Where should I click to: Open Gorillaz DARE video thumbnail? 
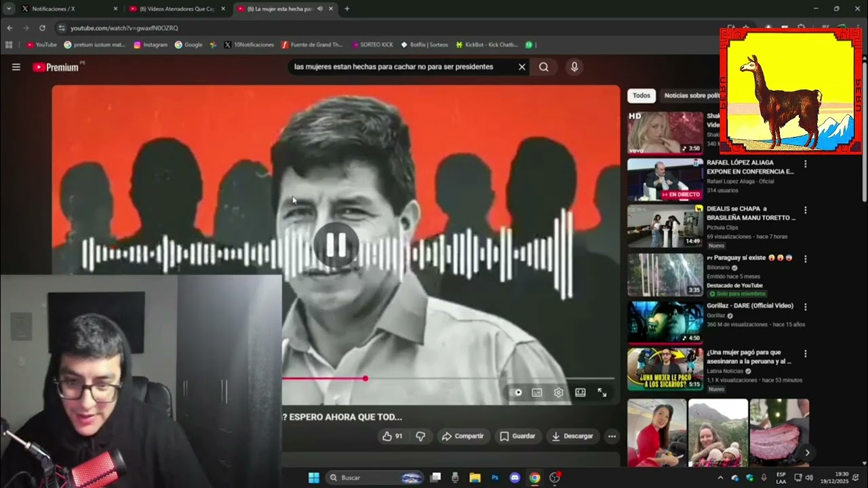point(665,322)
